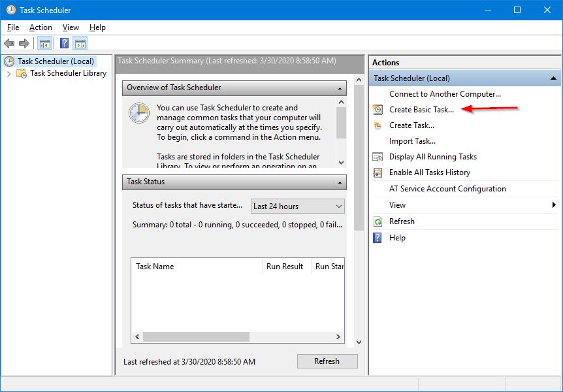
Task: Click the overview text scroll up arrow
Action: pos(341,103)
